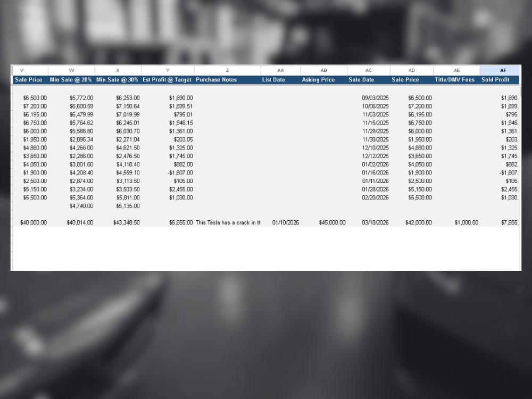Image resolution: width=532 pixels, height=399 pixels.
Task: Select the $6,030.70 cell
Action: pyautogui.click(x=118, y=131)
